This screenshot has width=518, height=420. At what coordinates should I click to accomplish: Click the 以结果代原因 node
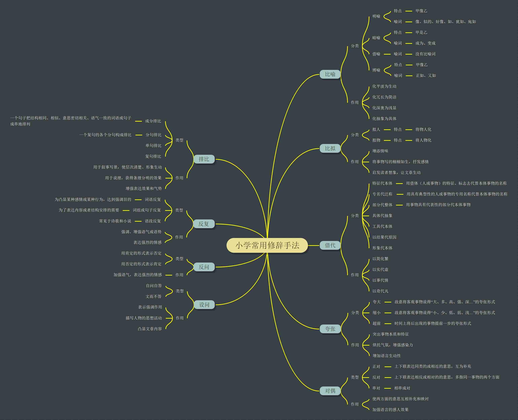pyautogui.click(x=384, y=237)
